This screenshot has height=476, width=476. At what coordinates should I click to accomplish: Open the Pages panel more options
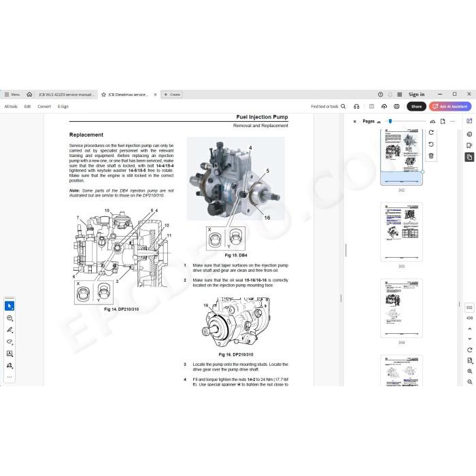(x=452, y=122)
